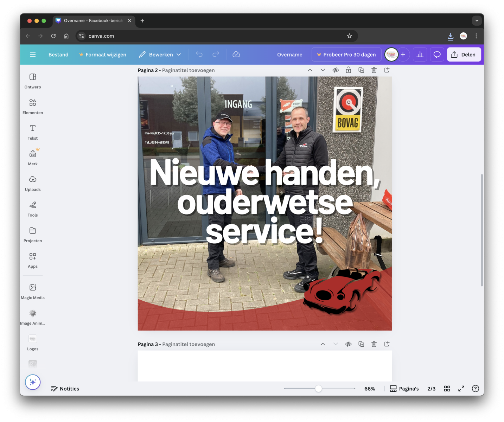Collapse Pagina 3 using its down chevron
The image size is (504, 422).
(x=335, y=344)
